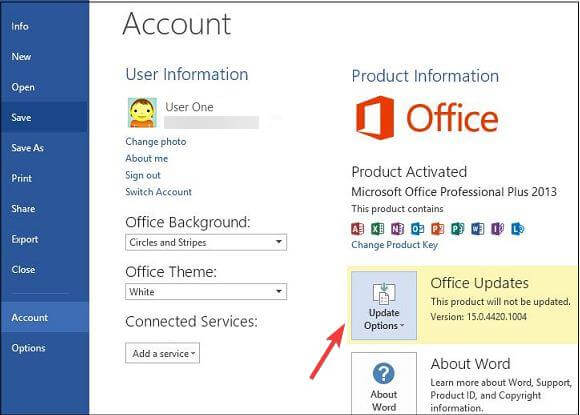Click the Change photo link
Screen dimensions: 580x415
(156, 142)
